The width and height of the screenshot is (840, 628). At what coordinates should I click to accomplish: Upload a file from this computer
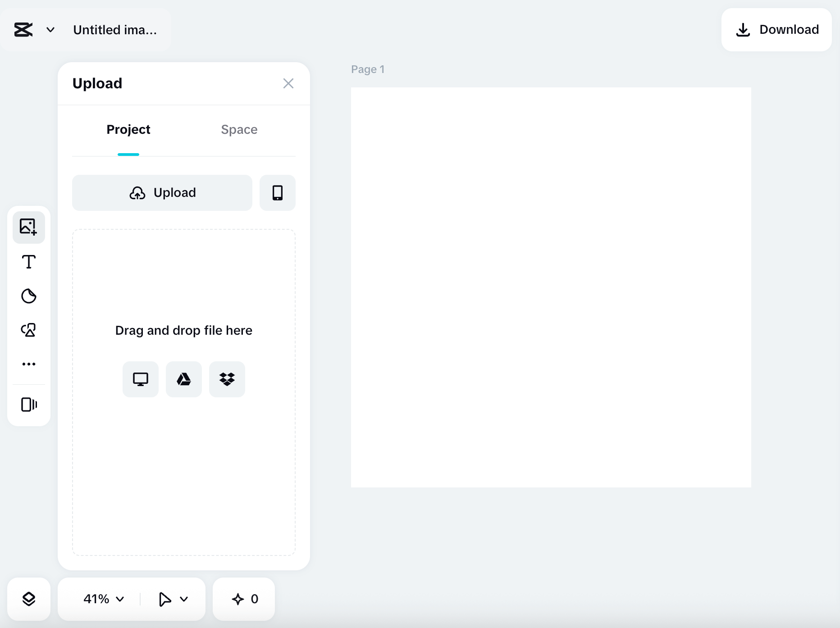(x=140, y=379)
